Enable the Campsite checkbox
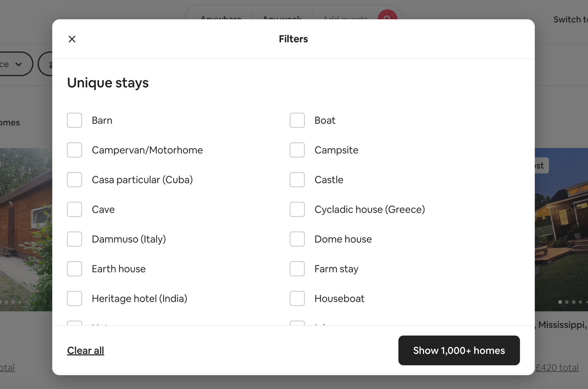This screenshot has width=588, height=389. (x=297, y=150)
